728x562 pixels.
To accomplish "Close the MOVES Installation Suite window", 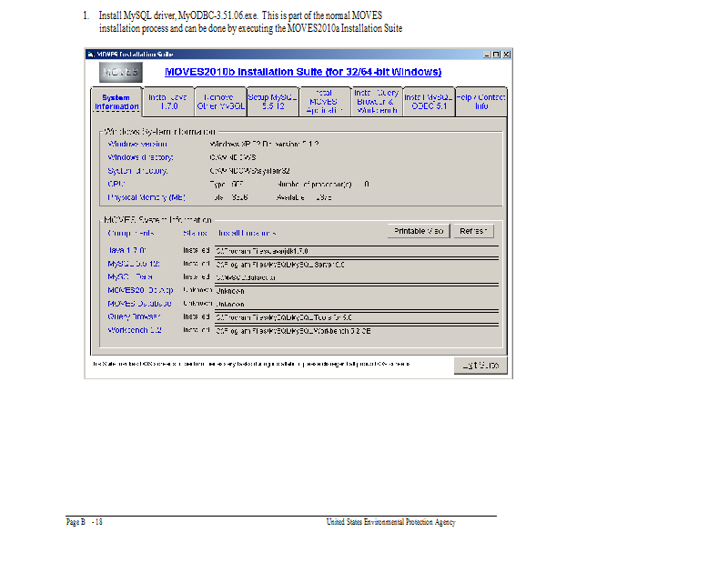I will (507, 55).
